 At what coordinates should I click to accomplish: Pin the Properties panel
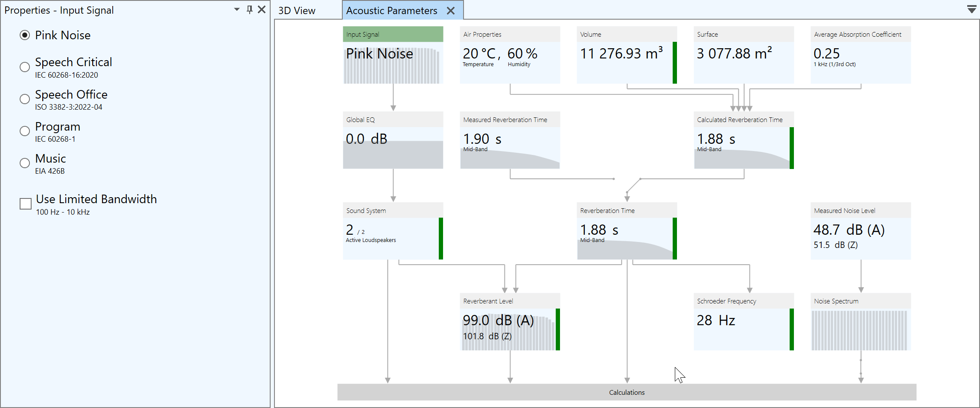click(x=250, y=10)
